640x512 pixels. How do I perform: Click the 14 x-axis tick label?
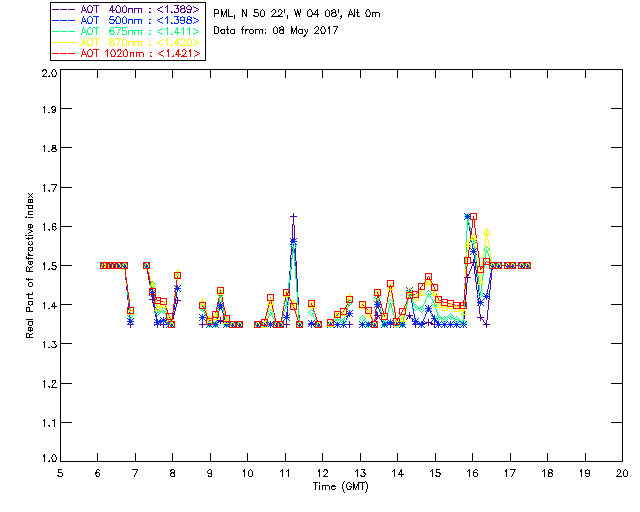click(x=398, y=473)
